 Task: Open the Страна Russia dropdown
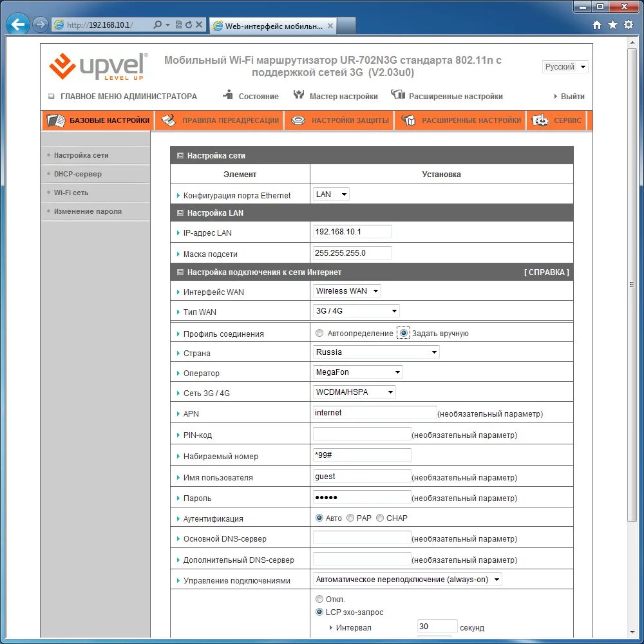coord(376,352)
